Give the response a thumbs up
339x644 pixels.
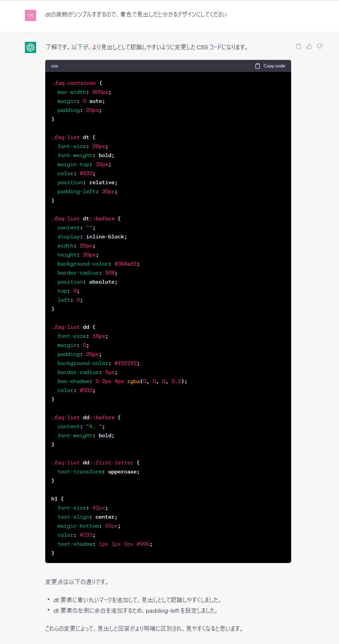pyautogui.click(x=309, y=46)
